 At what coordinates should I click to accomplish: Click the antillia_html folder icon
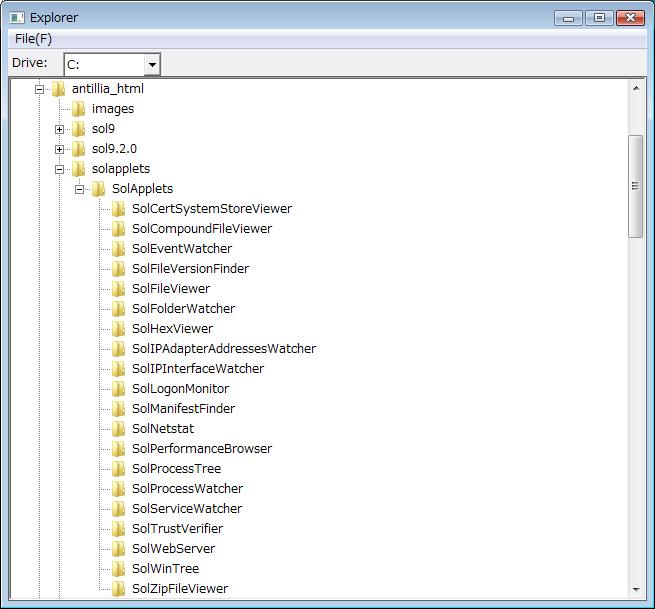click(x=58, y=89)
